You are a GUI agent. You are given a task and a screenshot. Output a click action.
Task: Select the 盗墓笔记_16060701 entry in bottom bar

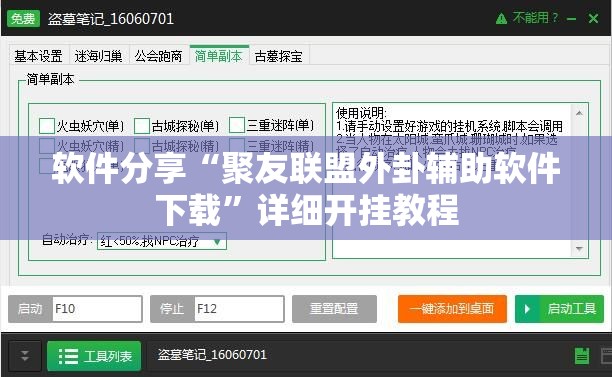212,355
